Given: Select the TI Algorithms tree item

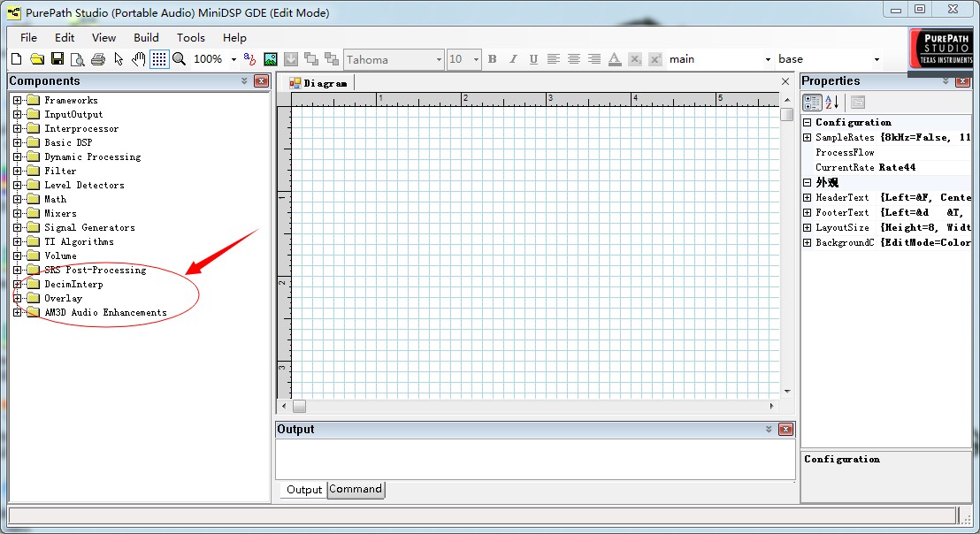Looking at the screenshot, I should [79, 241].
